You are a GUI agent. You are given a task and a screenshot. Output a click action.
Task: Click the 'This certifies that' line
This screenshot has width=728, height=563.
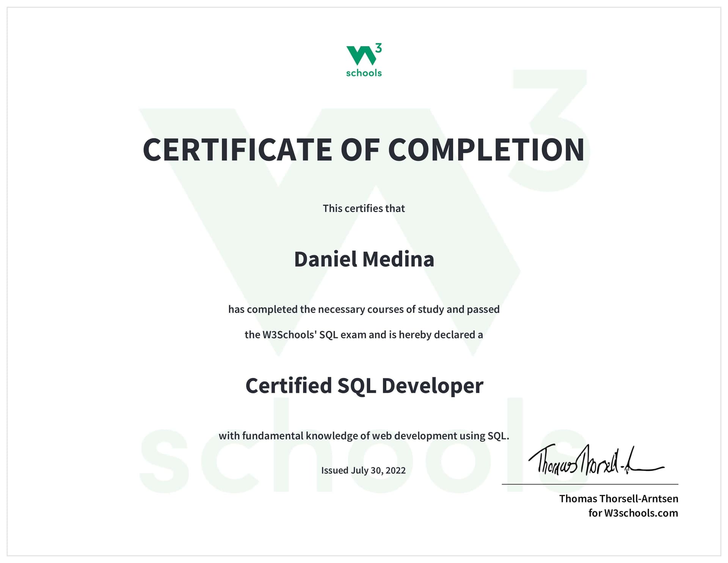(x=363, y=208)
